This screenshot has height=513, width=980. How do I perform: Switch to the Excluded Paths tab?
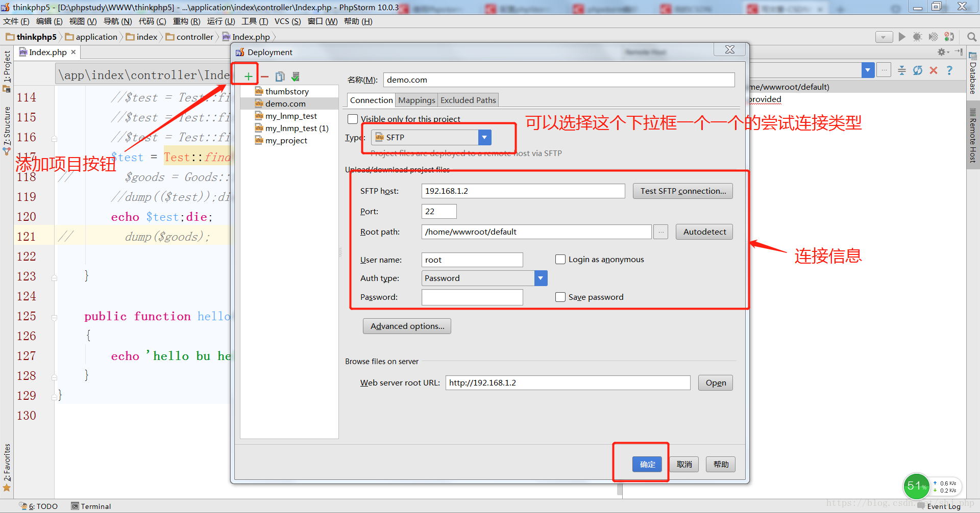point(468,100)
